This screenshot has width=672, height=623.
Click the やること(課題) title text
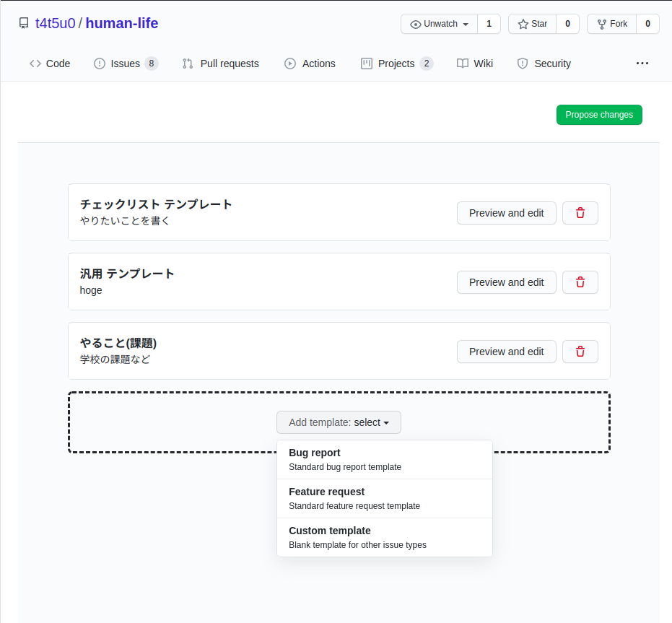click(x=118, y=343)
